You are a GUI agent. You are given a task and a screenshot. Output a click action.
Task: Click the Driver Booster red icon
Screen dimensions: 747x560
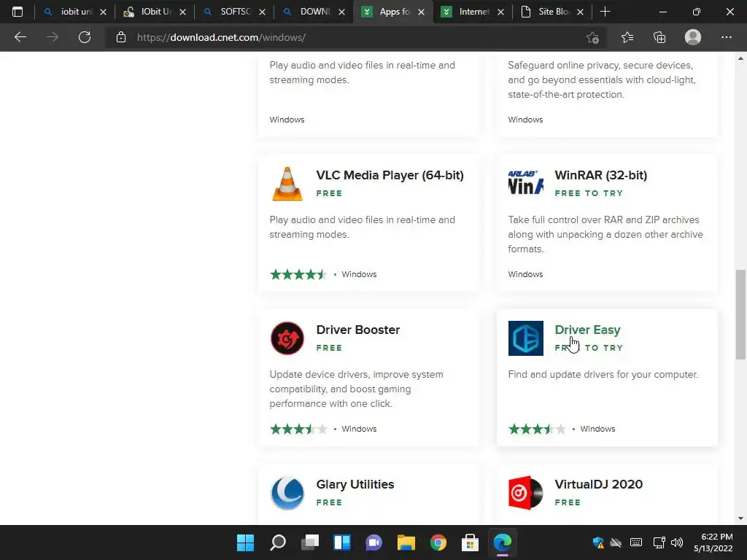[287, 338]
